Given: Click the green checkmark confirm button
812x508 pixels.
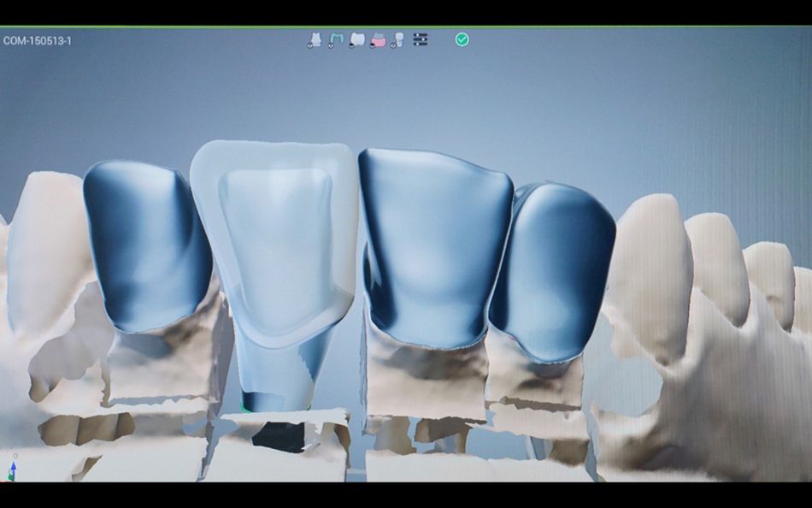Looking at the screenshot, I should 462,39.
